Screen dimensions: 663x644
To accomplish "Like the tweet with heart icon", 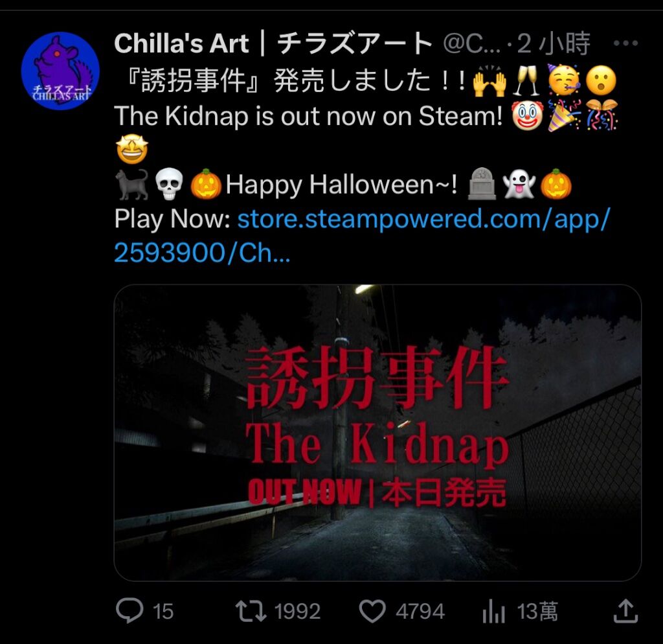I will click(x=372, y=611).
